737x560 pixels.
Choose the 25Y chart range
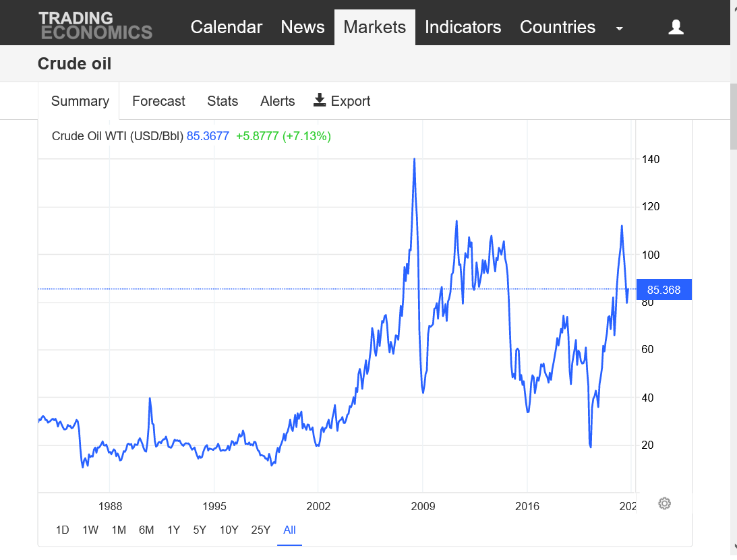[x=260, y=530]
